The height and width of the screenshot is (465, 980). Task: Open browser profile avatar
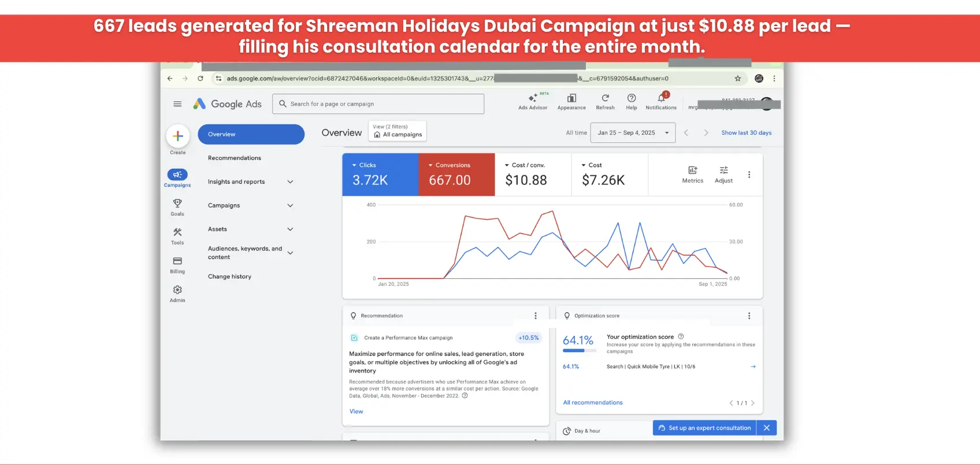click(759, 79)
